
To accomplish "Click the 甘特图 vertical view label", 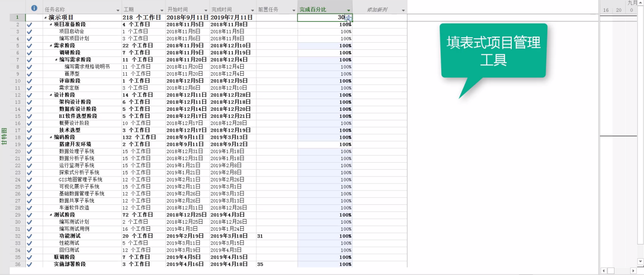I will coord(4,137).
